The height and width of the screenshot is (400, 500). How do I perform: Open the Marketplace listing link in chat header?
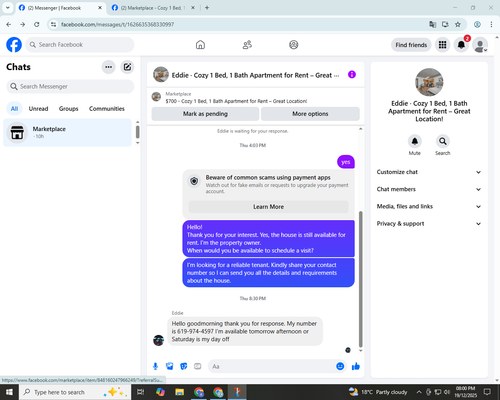(236, 101)
